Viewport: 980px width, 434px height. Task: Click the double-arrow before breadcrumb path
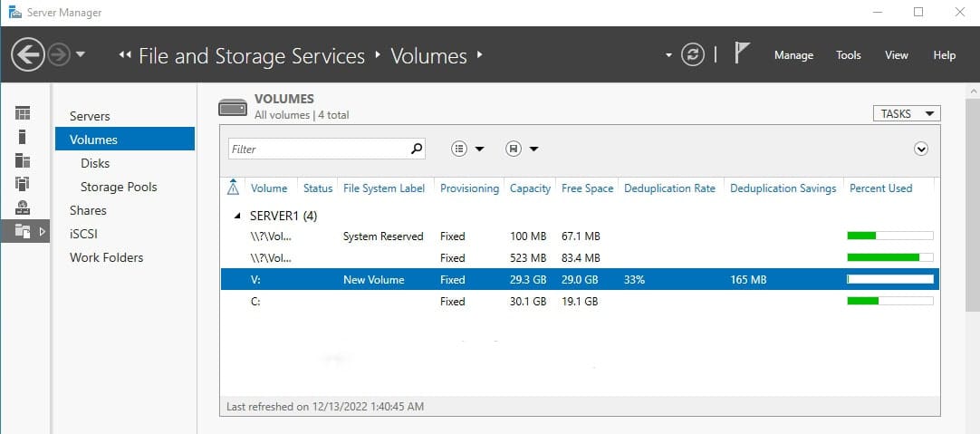click(125, 55)
